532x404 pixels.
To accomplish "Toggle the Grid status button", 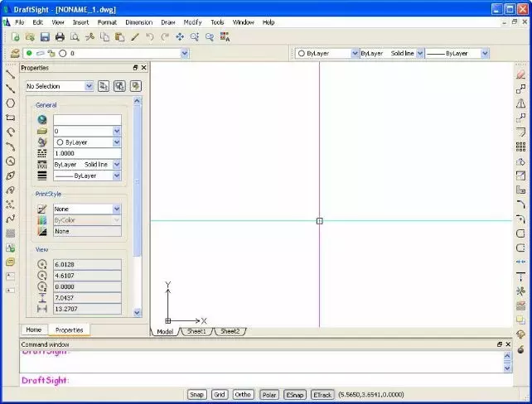I will coord(219,395).
